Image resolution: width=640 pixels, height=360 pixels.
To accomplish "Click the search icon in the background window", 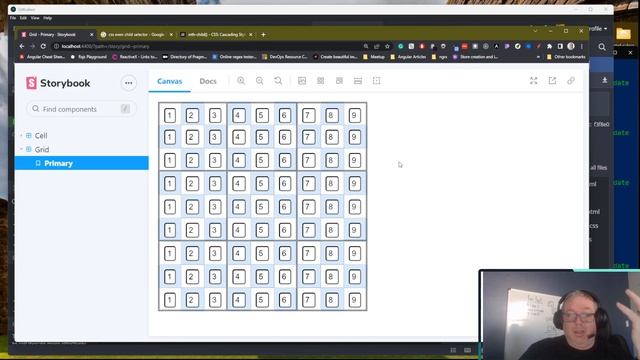I will [602, 47].
